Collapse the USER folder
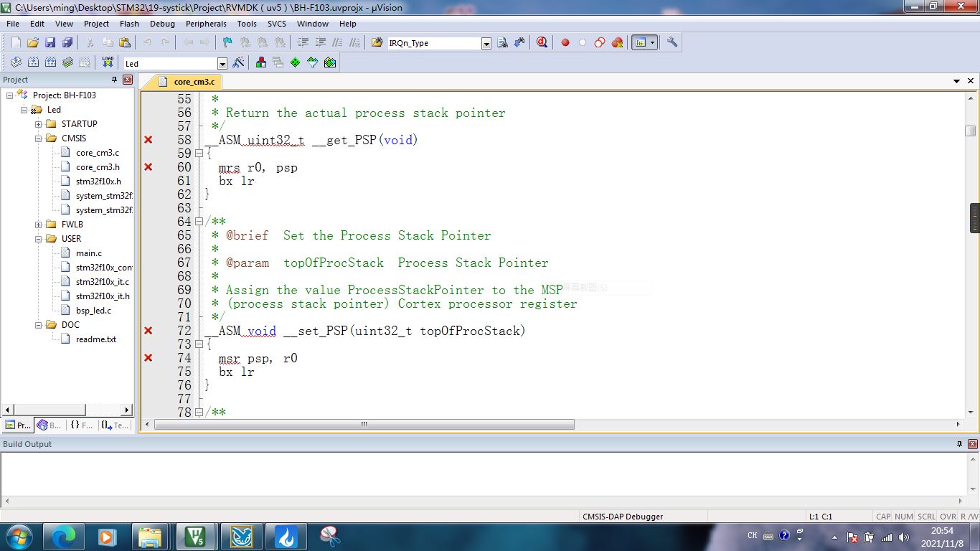The height and width of the screenshot is (551, 980). coord(38,239)
